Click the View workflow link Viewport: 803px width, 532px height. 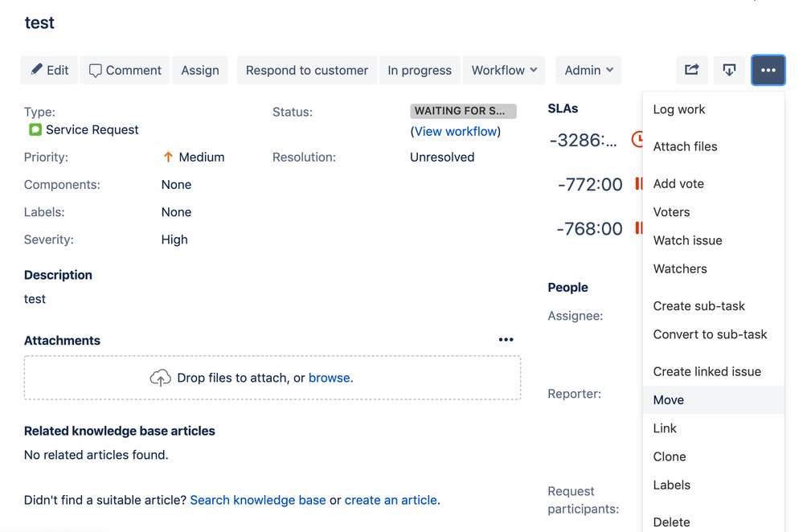point(456,131)
